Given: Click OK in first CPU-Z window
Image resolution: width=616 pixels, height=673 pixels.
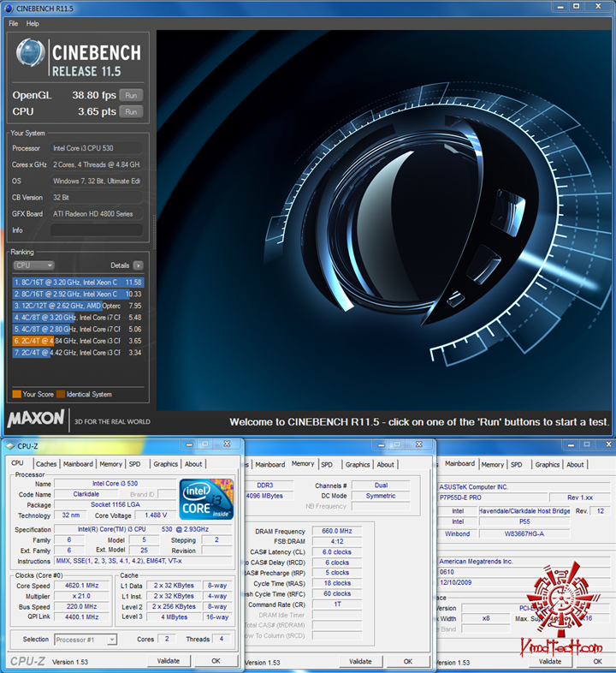Looking at the screenshot, I should [x=216, y=661].
